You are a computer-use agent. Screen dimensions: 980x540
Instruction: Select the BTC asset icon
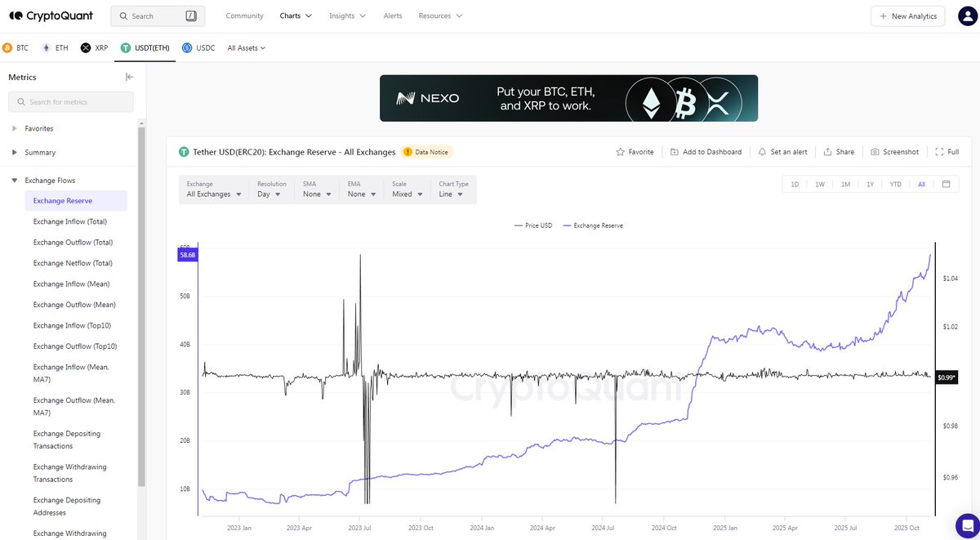[x=7, y=48]
